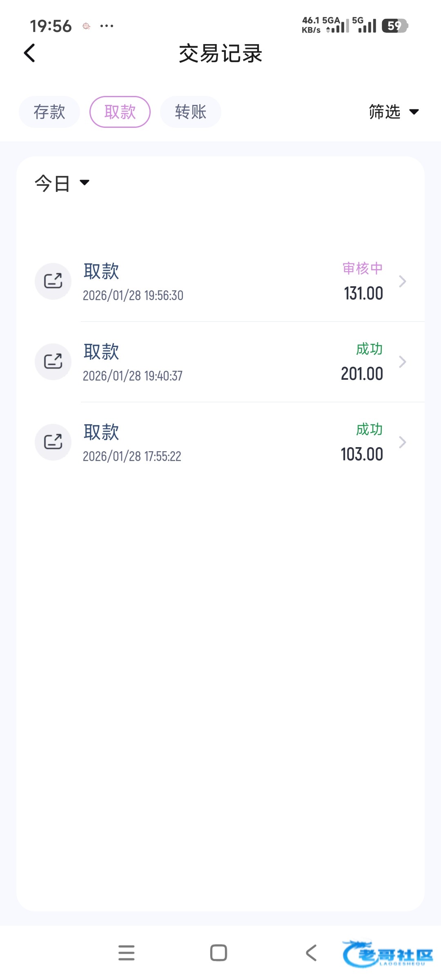Expand the 今日 date dropdown
The image size is (441, 980).
click(62, 183)
